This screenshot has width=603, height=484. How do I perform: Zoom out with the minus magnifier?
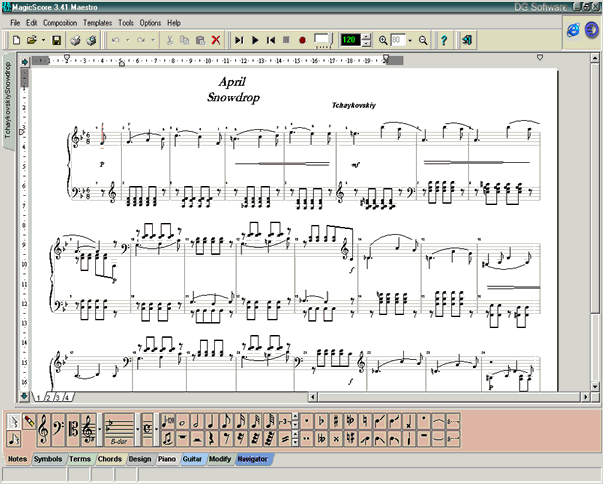pos(423,40)
